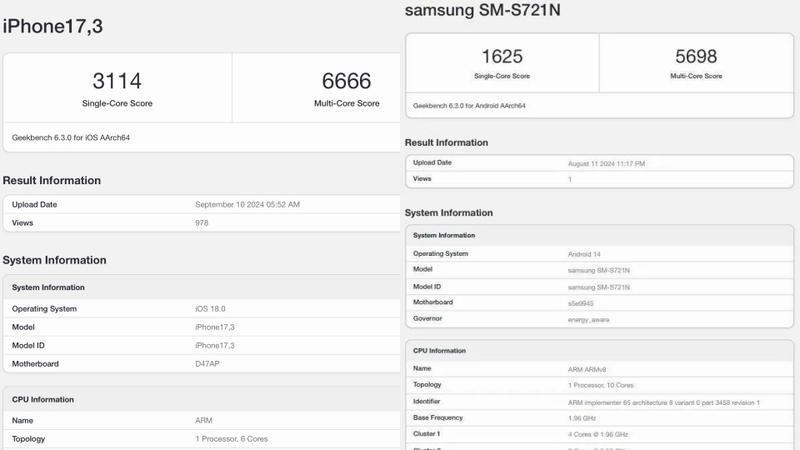Image resolution: width=800 pixels, height=450 pixels.
Task: Click "iPhone17,3" value in the Model ID row
Action: (215, 345)
